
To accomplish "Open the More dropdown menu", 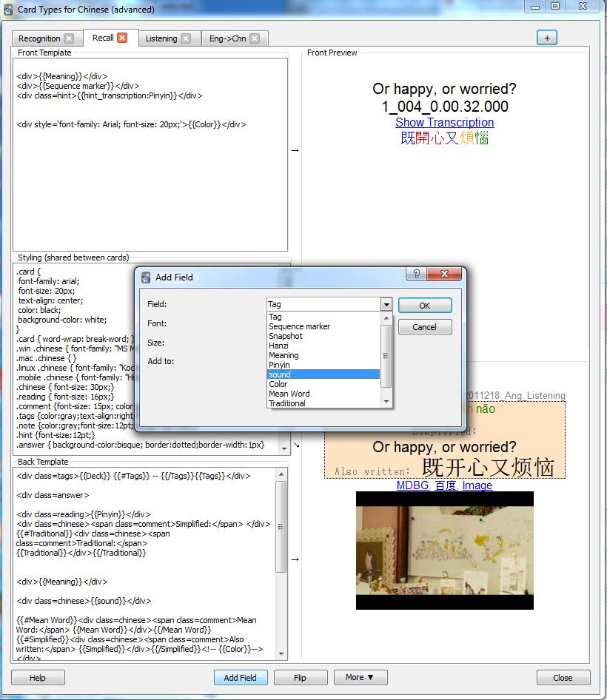I will click(360, 677).
